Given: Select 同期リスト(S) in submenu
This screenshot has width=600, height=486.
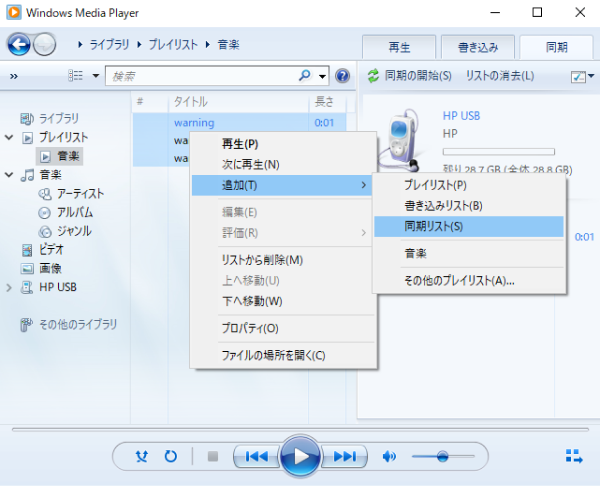Looking at the screenshot, I should click(x=469, y=227).
